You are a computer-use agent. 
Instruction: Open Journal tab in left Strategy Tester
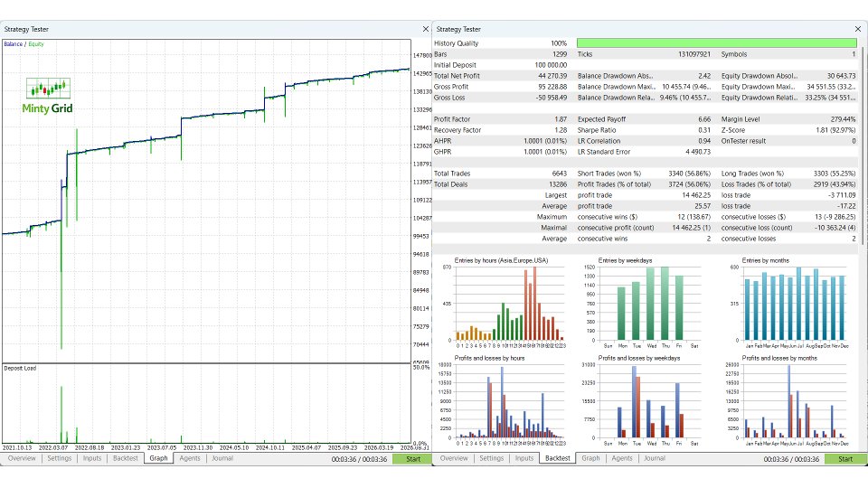point(222,458)
